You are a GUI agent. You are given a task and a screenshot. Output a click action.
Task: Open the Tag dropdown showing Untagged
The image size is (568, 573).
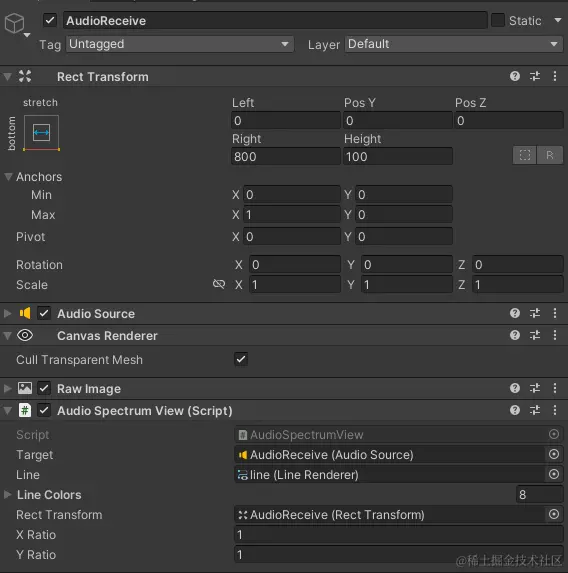(x=180, y=44)
